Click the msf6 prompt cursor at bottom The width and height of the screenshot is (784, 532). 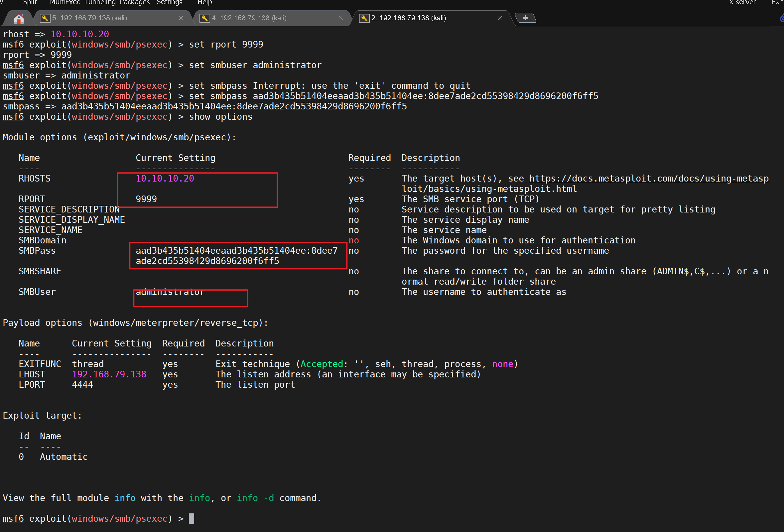pos(191,518)
